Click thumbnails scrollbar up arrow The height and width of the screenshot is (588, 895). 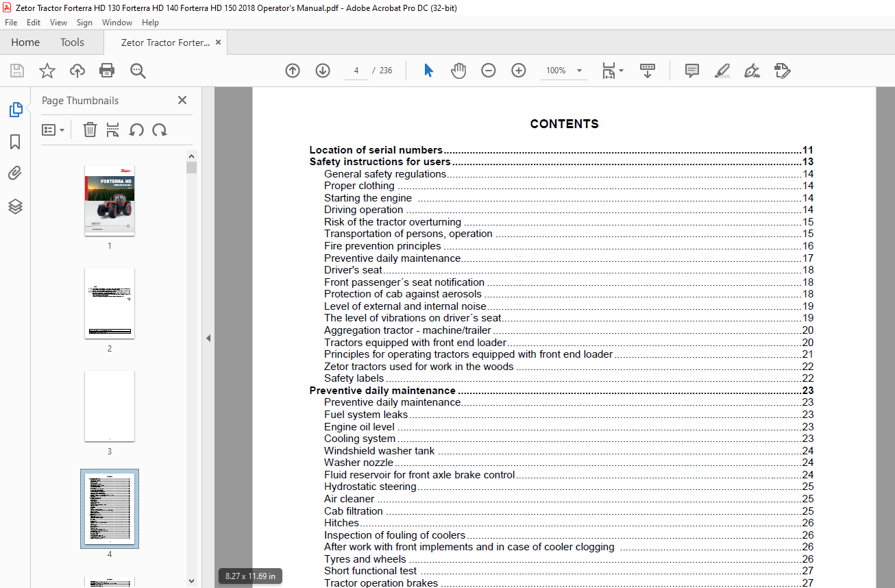point(191,156)
